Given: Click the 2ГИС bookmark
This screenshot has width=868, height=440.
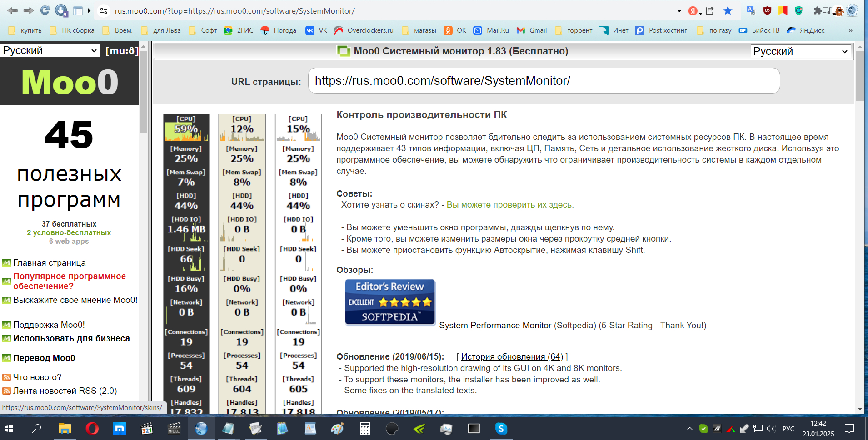Looking at the screenshot, I should (x=239, y=30).
